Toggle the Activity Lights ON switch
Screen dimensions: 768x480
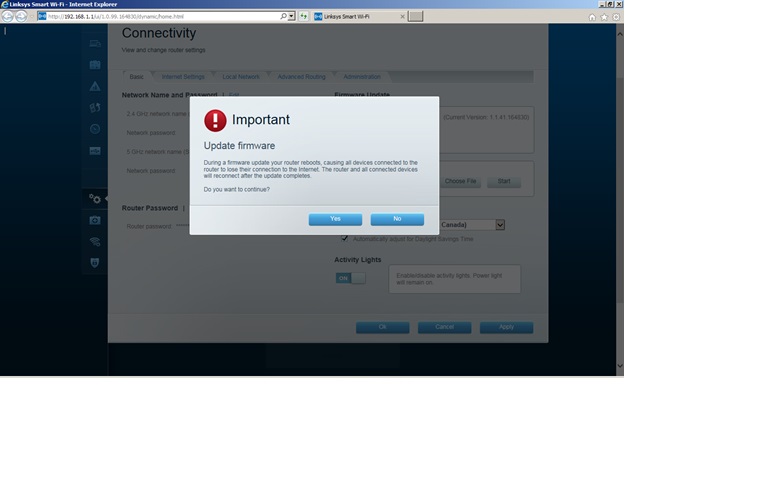[350, 278]
